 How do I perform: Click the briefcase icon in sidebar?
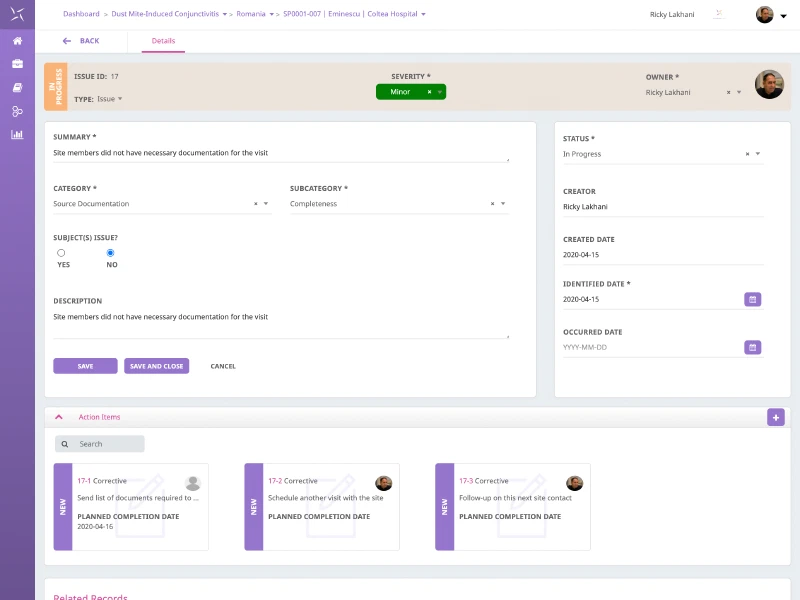click(17, 64)
